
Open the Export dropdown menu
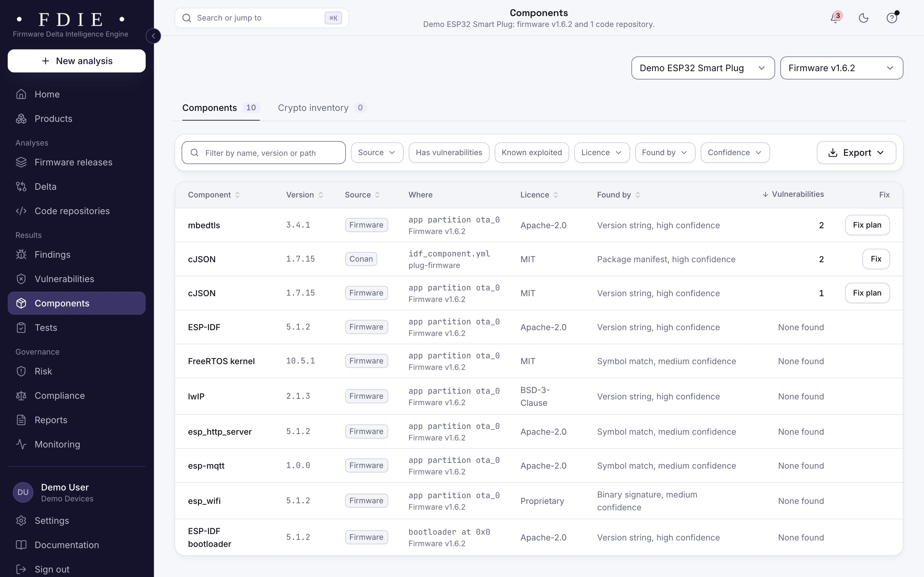pyautogui.click(x=856, y=153)
